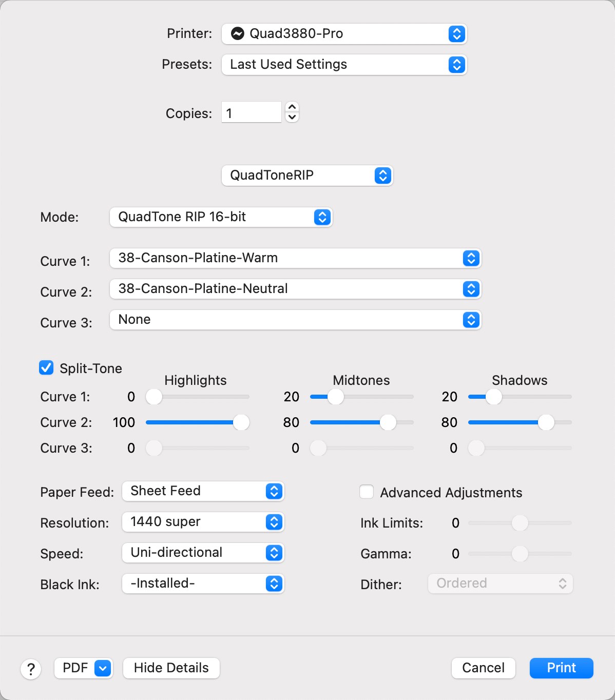The width and height of the screenshot is (615, 700).
Task: Click the help question mark button
Action: (31, 669)
